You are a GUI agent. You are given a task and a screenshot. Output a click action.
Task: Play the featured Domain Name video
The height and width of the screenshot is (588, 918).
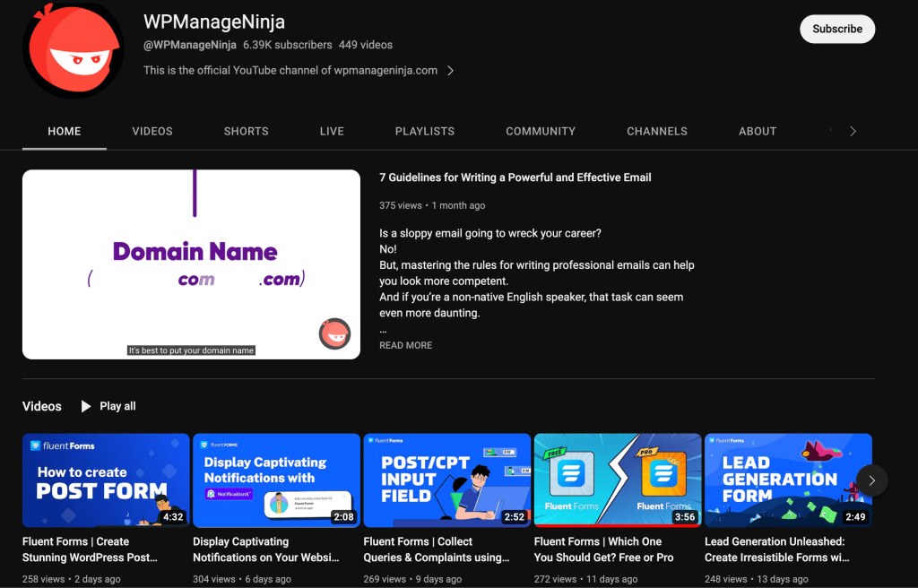192,264
